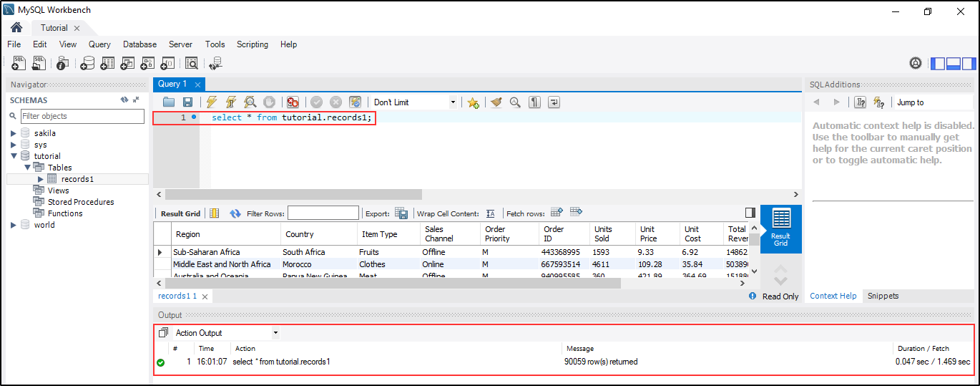Create a new table icon
980x386 pixels.
tap(107, 64)
